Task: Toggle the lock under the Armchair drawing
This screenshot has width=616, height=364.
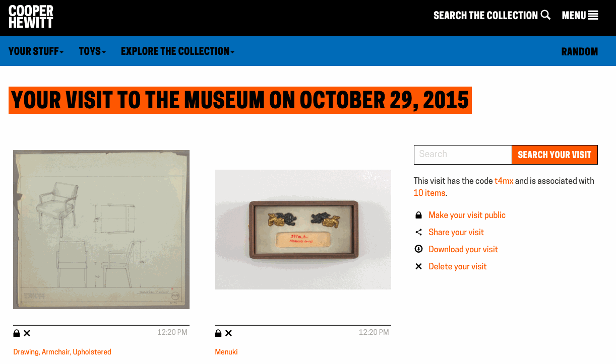Action: click(17, 333)
